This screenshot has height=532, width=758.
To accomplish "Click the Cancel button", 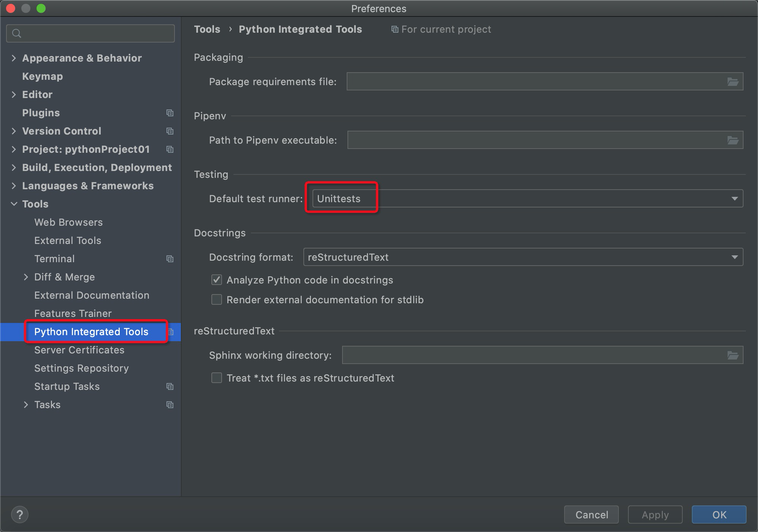I will pyautogui.click(x=591, y=515).
